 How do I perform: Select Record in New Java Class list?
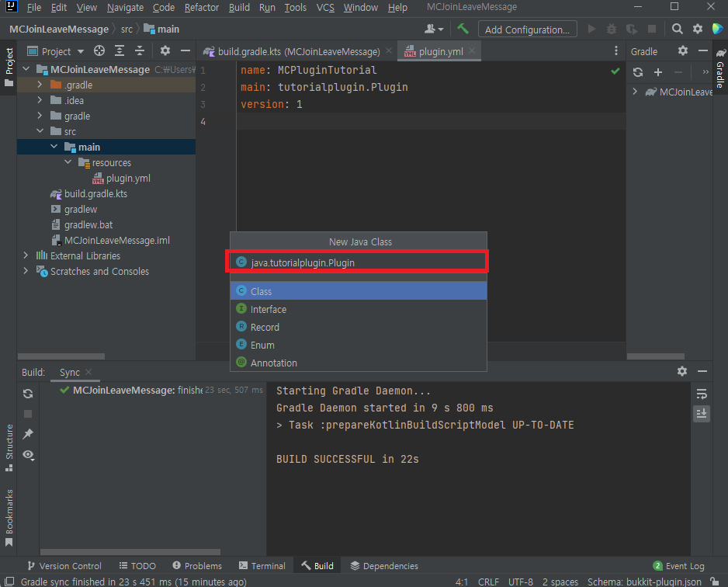(359, 327)
